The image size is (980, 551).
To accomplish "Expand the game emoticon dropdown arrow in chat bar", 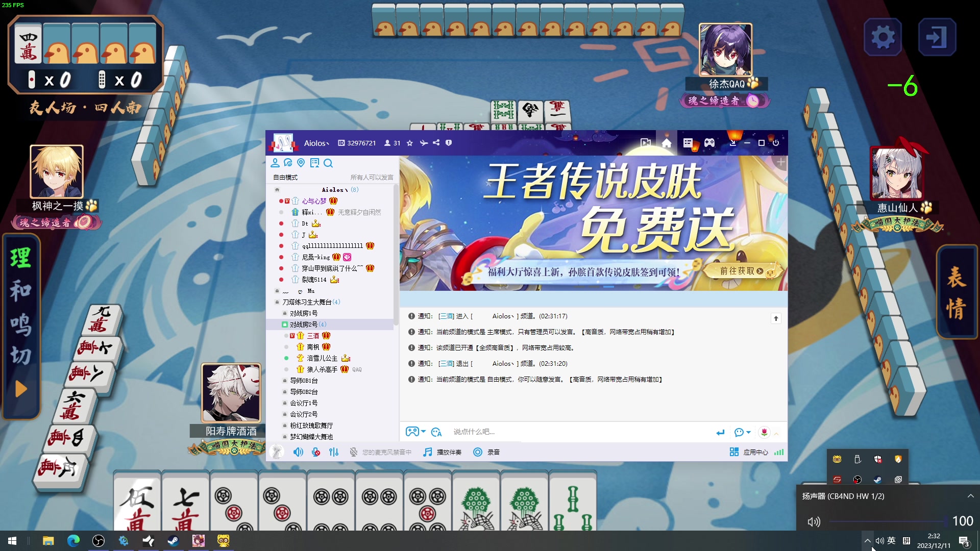I will (423, 432).
